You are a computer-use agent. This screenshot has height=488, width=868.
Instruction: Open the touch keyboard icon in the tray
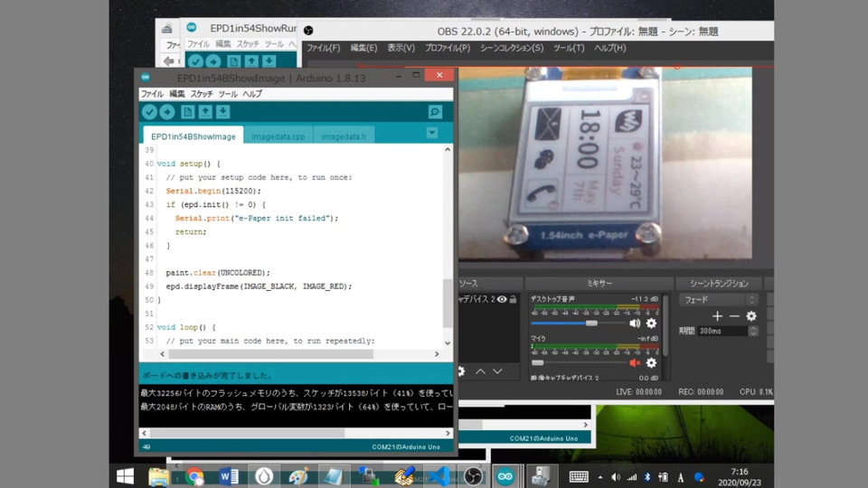click(x=579, y=477)
